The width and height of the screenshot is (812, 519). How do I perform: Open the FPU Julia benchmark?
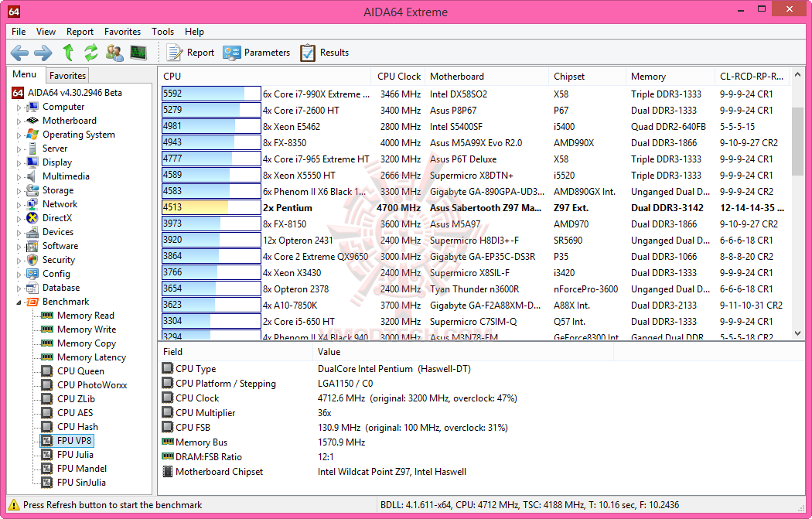point(75,455)
